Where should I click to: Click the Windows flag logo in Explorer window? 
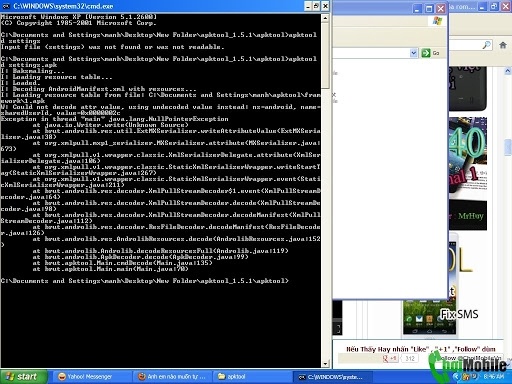[437, 21]
